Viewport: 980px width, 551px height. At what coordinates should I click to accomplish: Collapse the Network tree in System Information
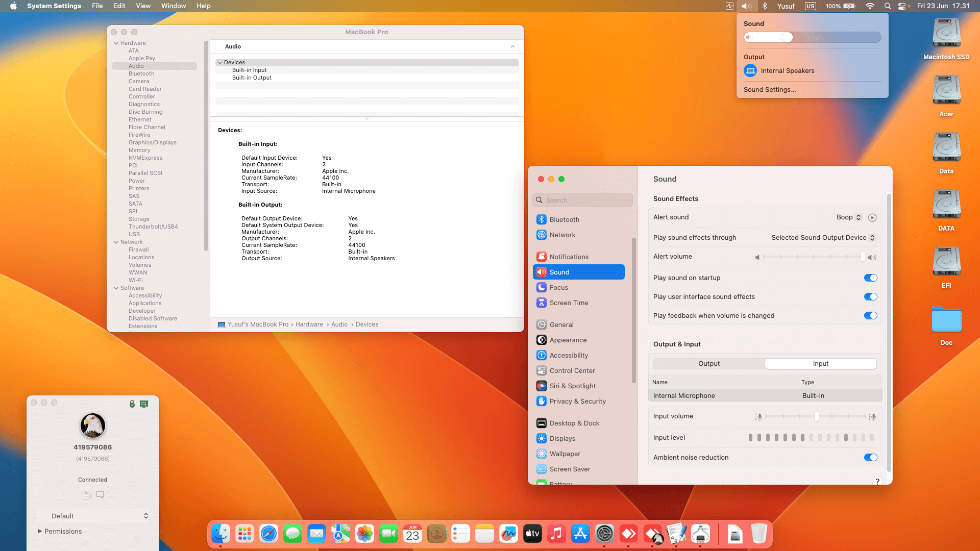point(116,242)
